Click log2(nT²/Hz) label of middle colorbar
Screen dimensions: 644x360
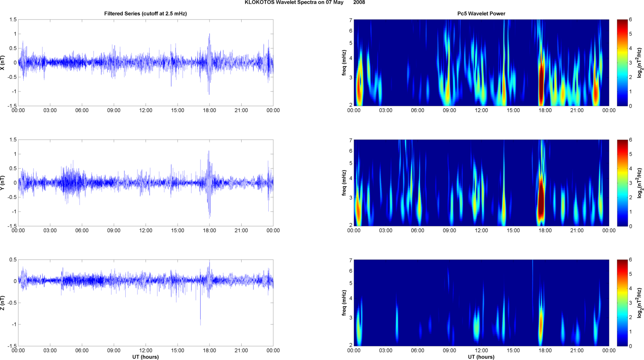click(641, 183)
